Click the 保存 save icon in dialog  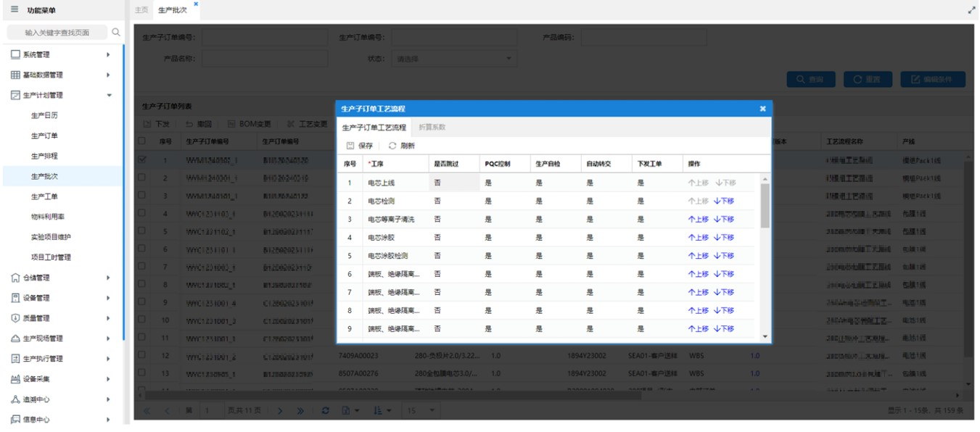click(x=350, y=146)
